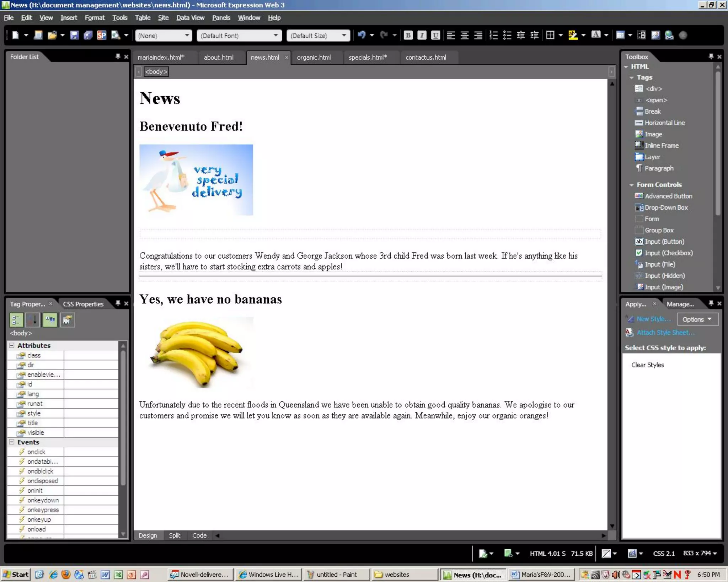
Task: Click the Increase Indent Position icon
Action: coord(534,35)
